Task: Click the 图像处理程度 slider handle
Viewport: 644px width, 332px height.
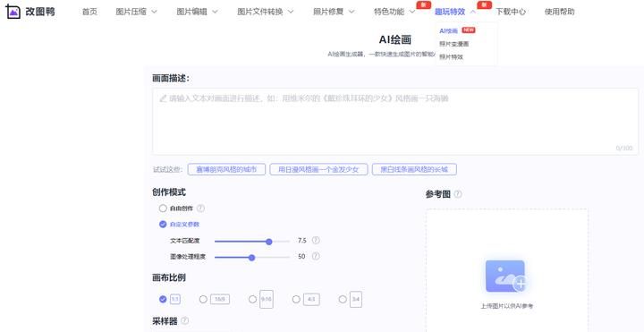Action: (x=251, y=258)
